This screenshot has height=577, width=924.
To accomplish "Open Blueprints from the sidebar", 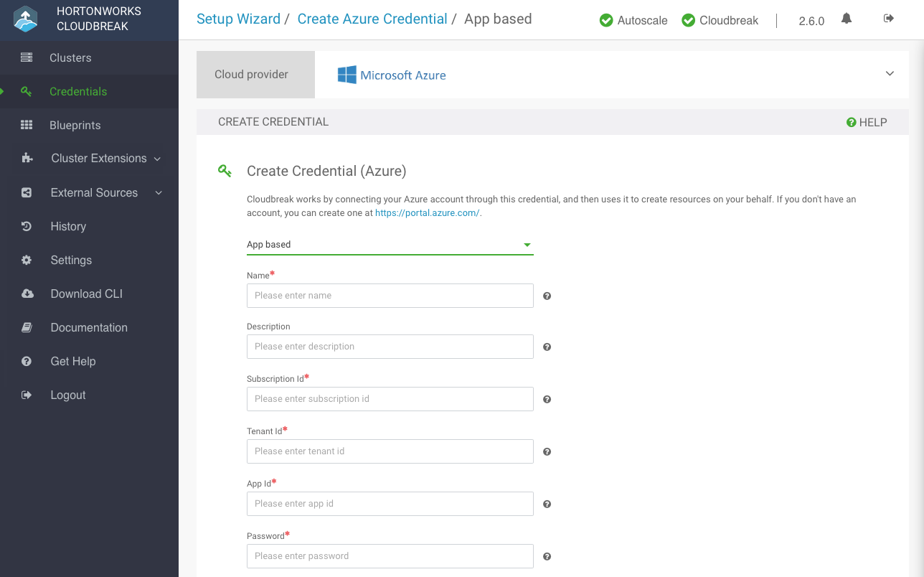I will tap(75, 125).
